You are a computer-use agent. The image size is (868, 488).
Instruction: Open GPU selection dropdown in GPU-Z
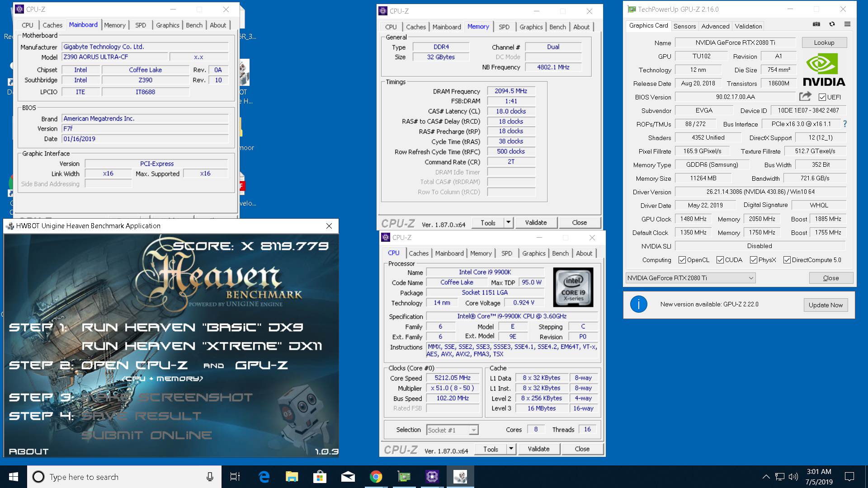pos(691,278)
